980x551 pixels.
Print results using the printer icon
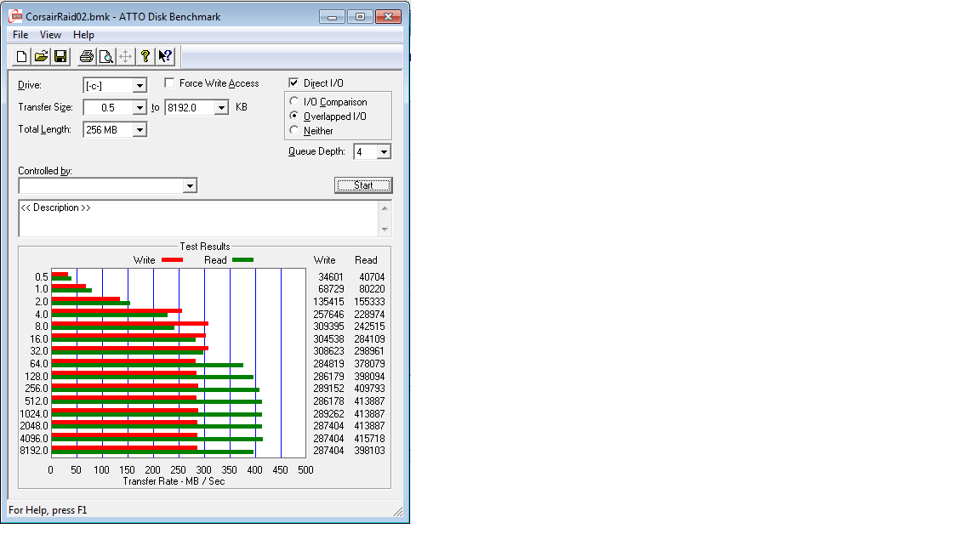(86, 57)
